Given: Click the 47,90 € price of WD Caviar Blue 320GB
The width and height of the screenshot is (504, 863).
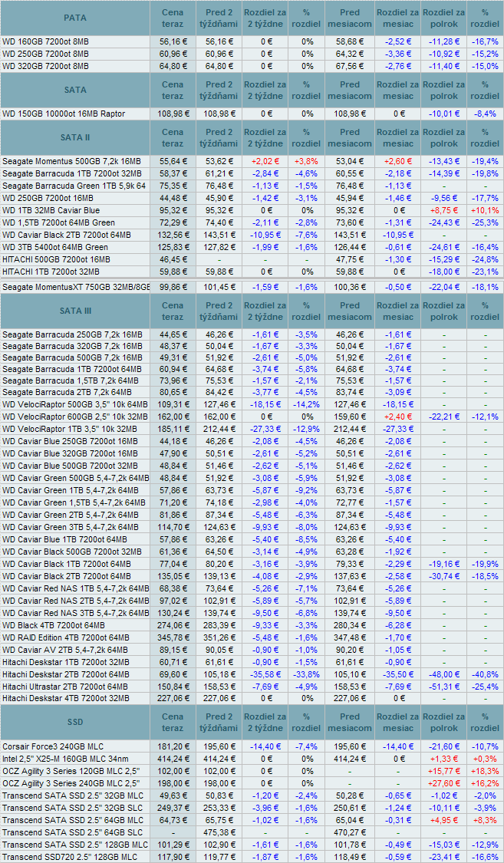Looking at the screenshot, I should (x=173, y=453).
